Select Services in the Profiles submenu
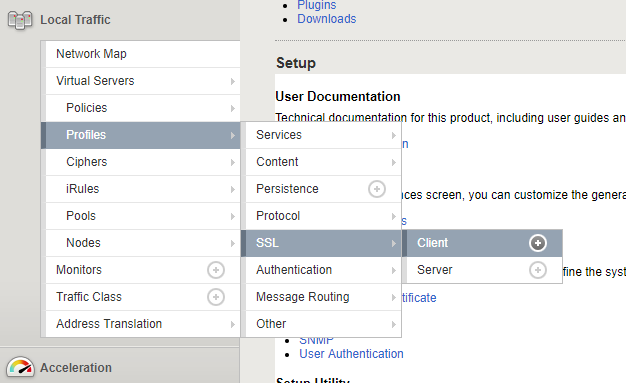 pos(323,135)
